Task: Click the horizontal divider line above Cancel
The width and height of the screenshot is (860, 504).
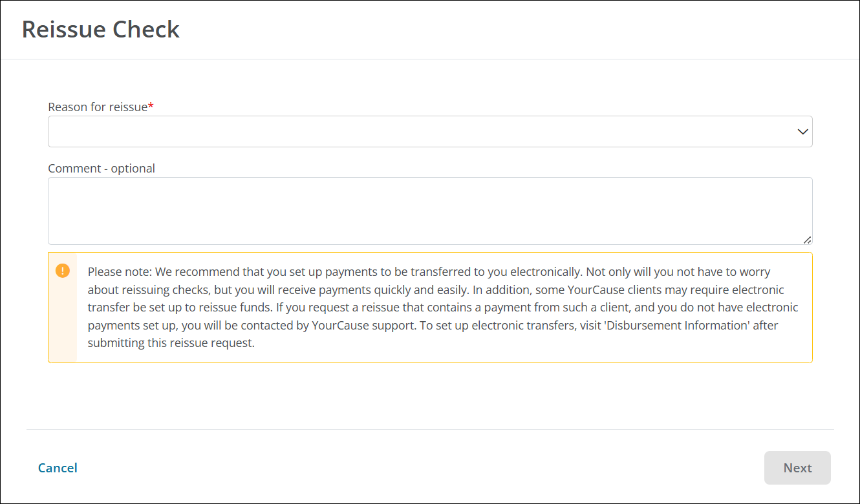Action: coord(430,429)
